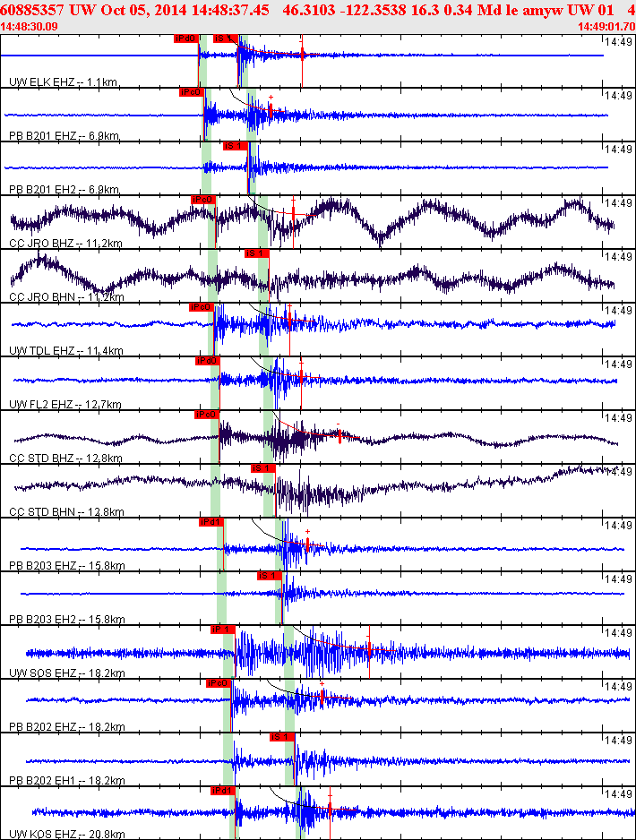Click the iPd1 pick flag on PB B203 EHZ
636x840 pixels.
point(211,522)
